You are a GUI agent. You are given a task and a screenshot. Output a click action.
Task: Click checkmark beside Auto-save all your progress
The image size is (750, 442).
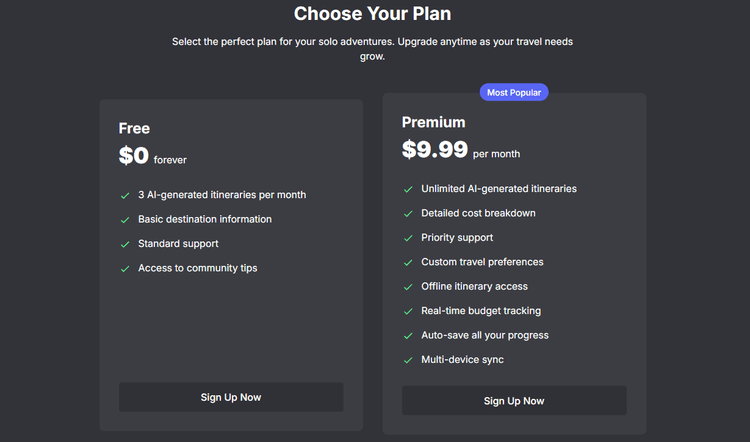pos(408,336)
